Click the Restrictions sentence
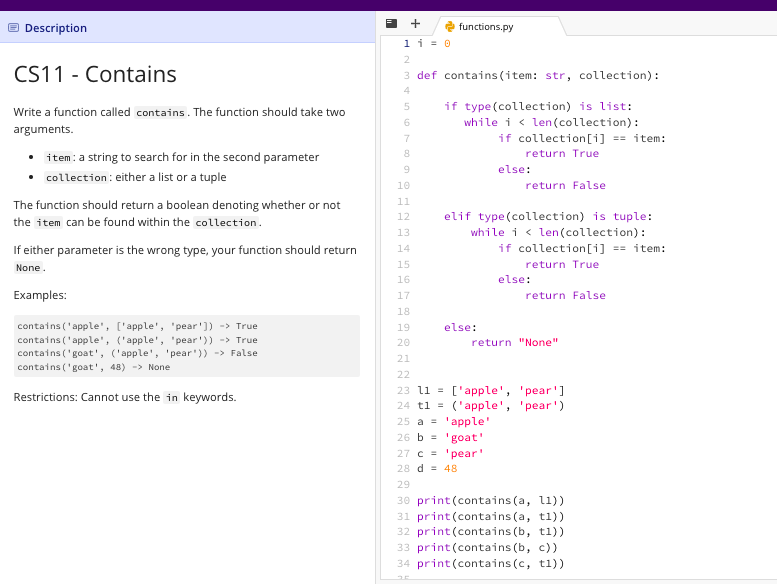 125,397
